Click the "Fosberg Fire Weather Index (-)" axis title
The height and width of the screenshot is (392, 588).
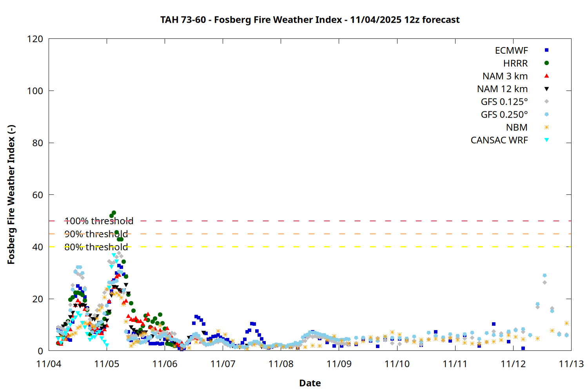[11, 195]
